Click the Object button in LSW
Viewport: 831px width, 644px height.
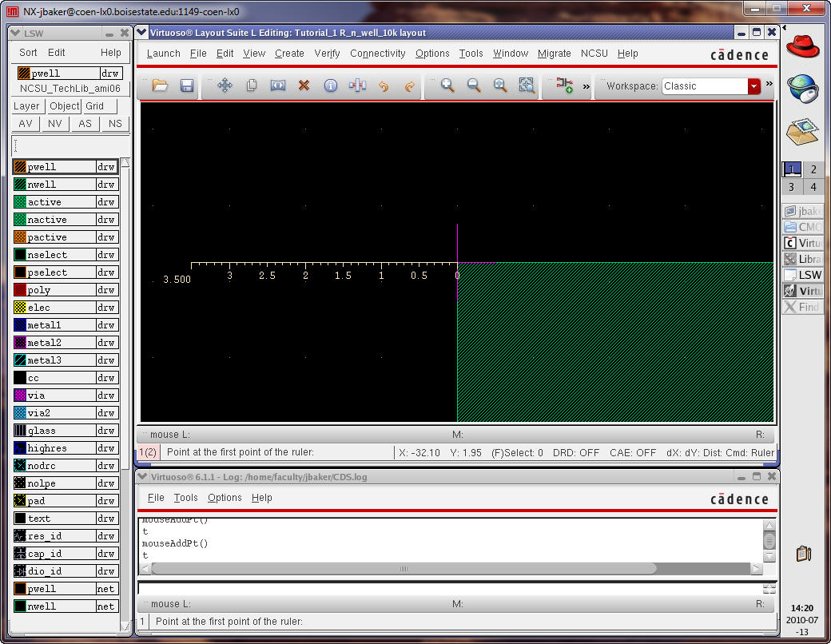(64, 106)
